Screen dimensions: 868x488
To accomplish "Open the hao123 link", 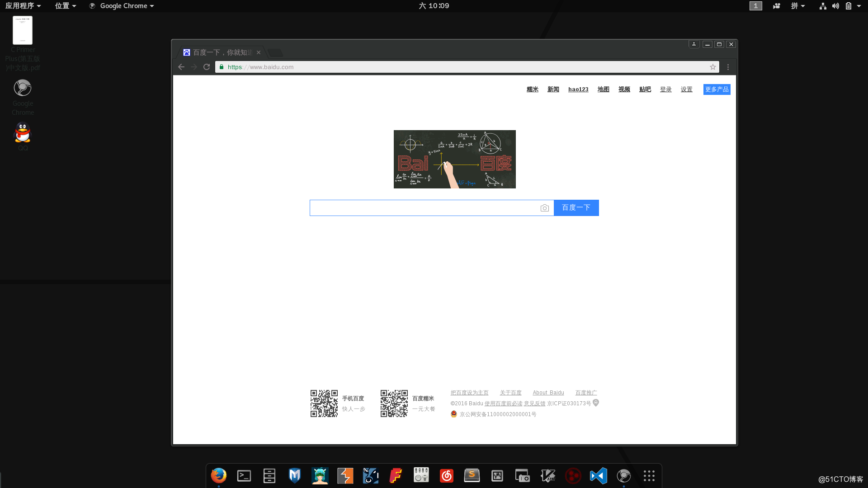I will point(578,89).
